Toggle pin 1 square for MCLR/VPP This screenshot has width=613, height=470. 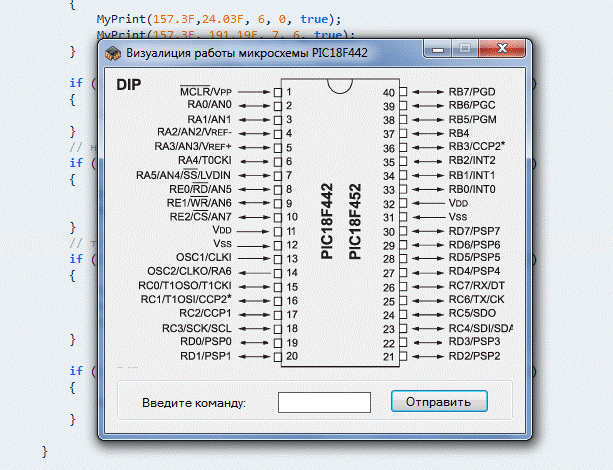[x=278, y=93]
